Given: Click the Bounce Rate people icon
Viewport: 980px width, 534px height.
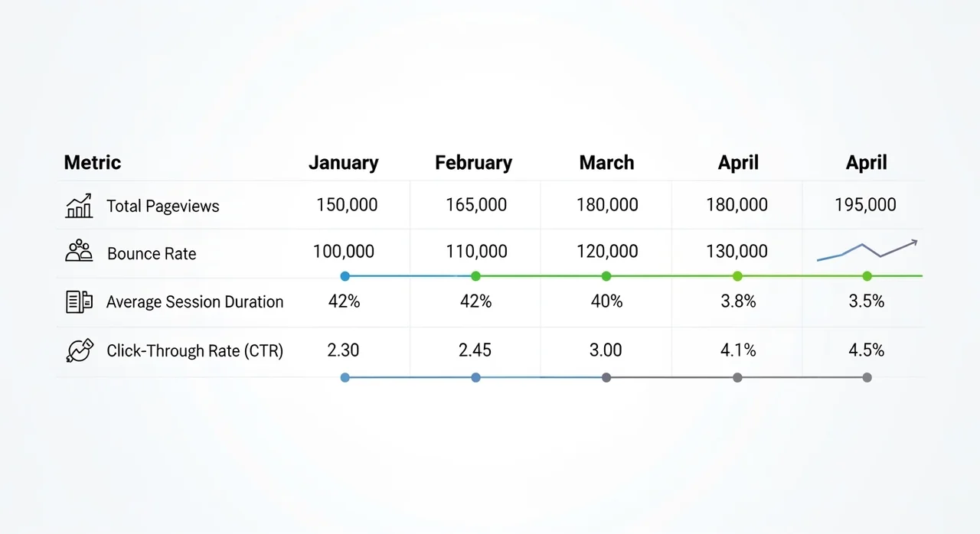Looking at the screenshot, I should [x=79, y=252].
